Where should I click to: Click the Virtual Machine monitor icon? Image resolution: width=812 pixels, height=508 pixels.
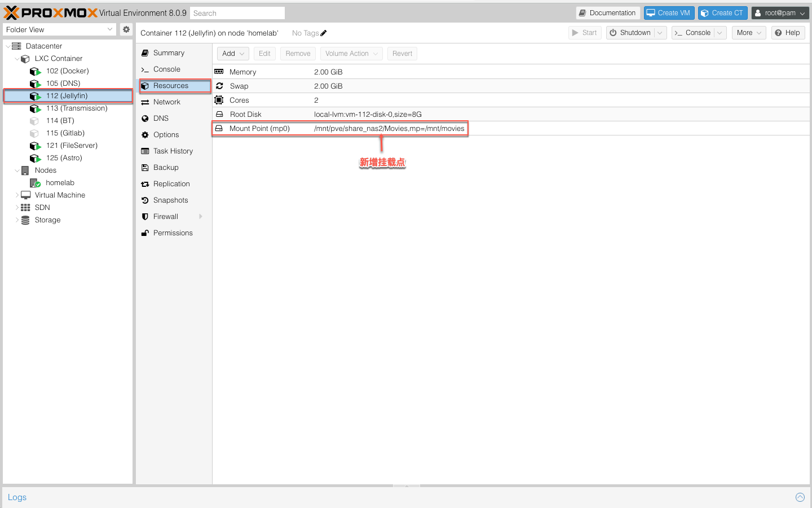(25, 195)
